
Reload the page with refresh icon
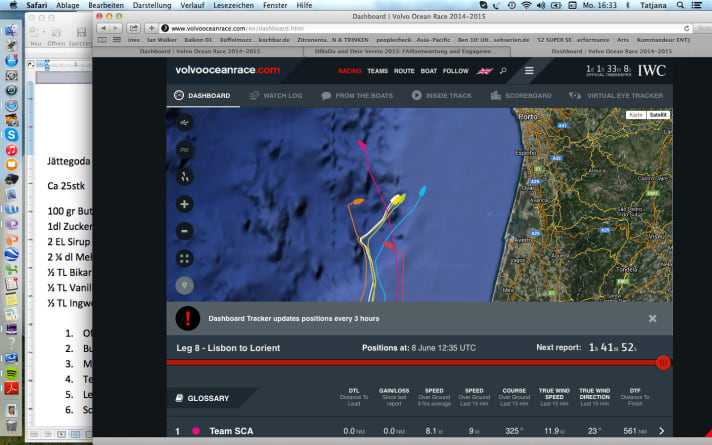(x=686, y=28)
